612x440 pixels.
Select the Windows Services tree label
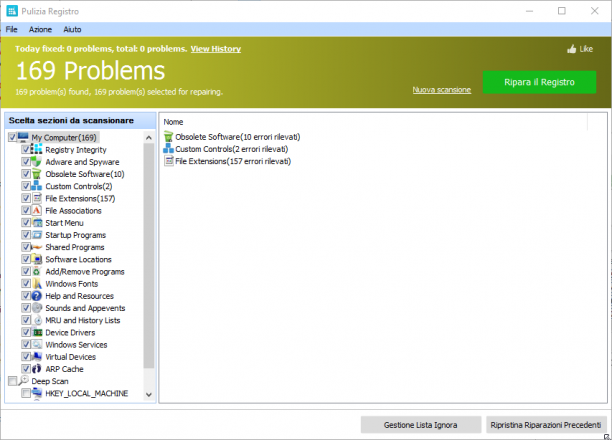pos(76,345)
